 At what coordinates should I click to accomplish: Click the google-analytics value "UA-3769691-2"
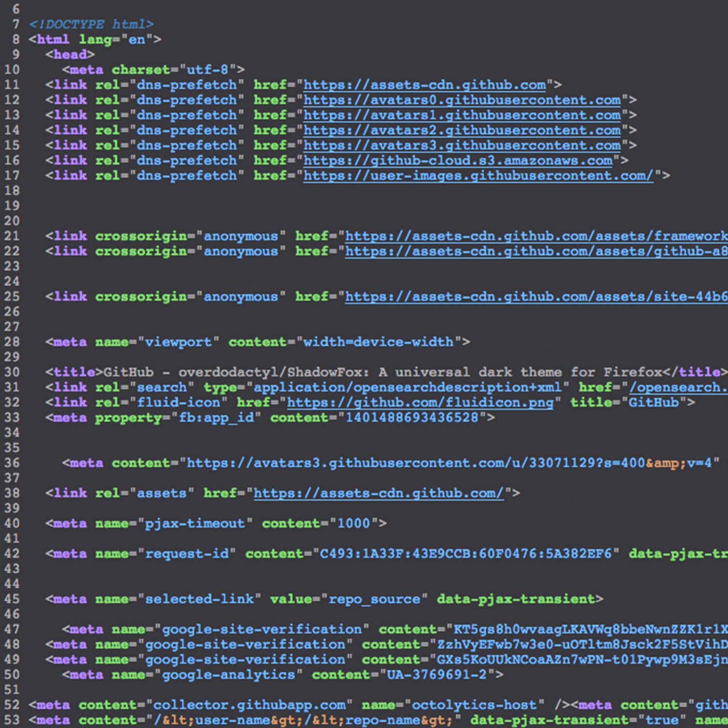point(437,675)
